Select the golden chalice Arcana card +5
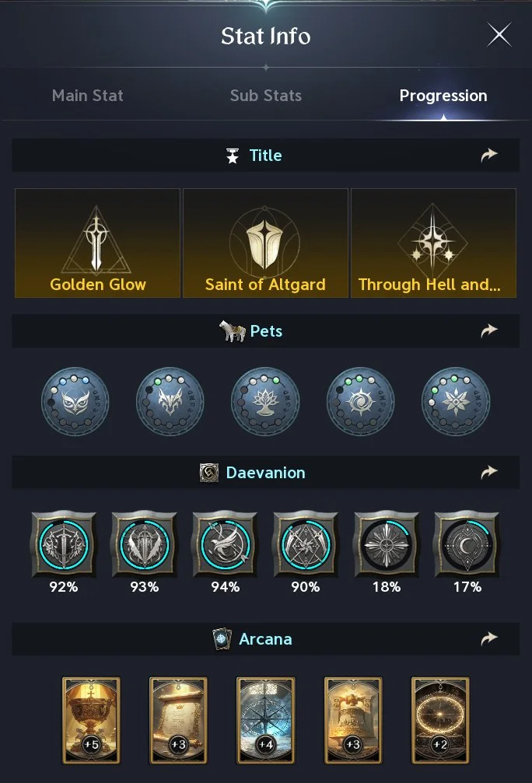The width and height of the screenshot is (532, 783). [x=92, y=720]
